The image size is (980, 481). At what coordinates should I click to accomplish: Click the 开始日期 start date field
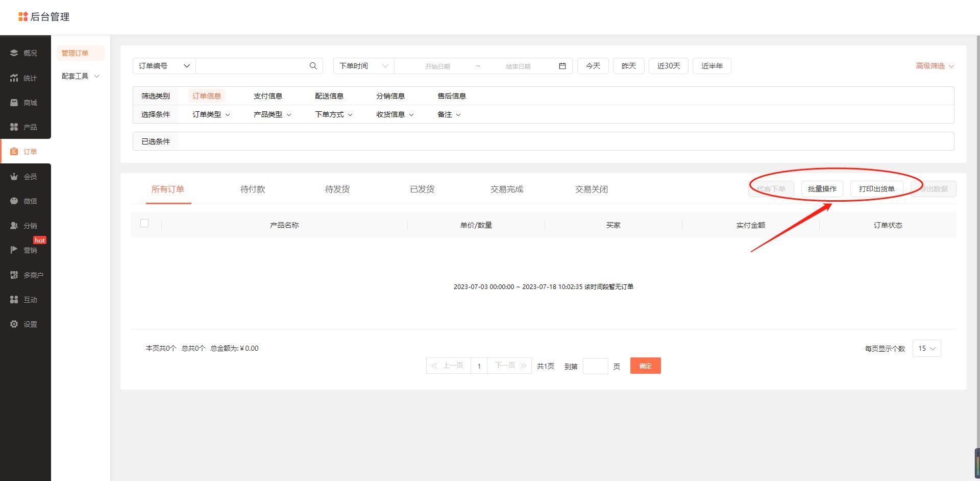point(437,66)
